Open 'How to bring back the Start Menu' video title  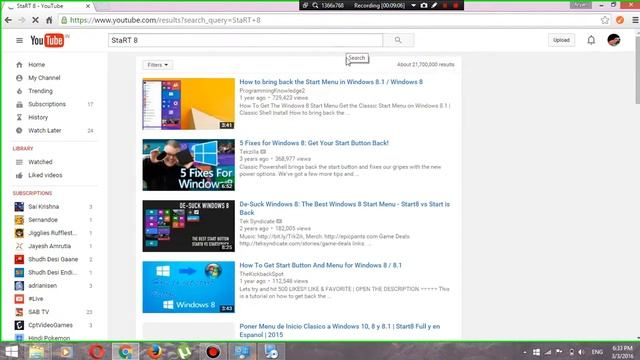pyautogui.click(x=331, y=82)
